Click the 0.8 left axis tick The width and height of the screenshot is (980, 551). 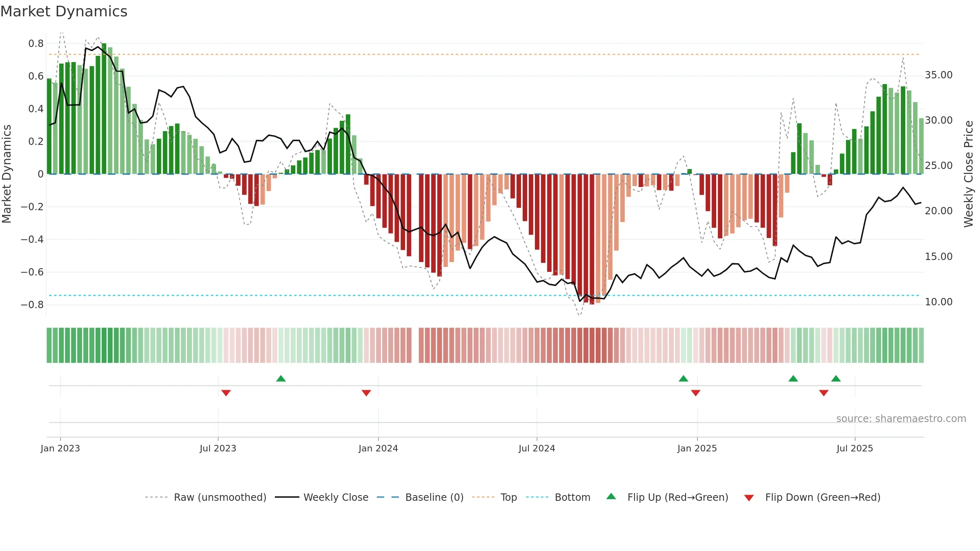point(36,43)
